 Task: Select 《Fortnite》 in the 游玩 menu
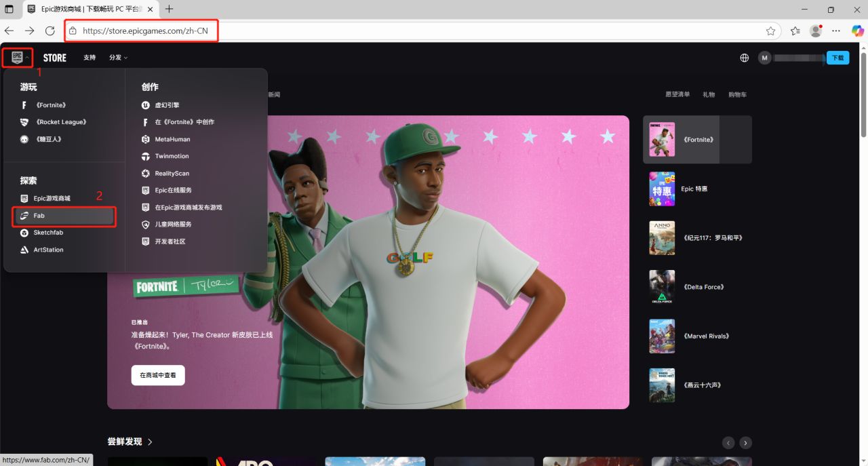click(51, 105)
